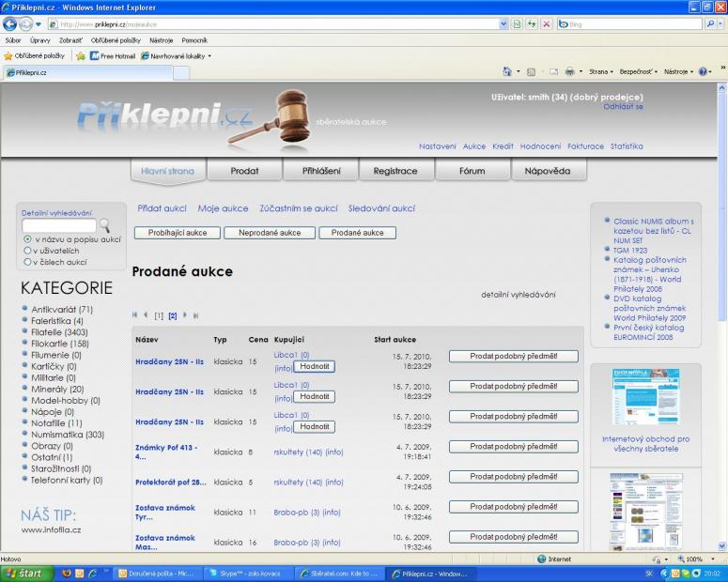The width and height of the screenshot is (728, 582).
Task: Open Numismatika (303) category
Action: click(x=68, y=435)
